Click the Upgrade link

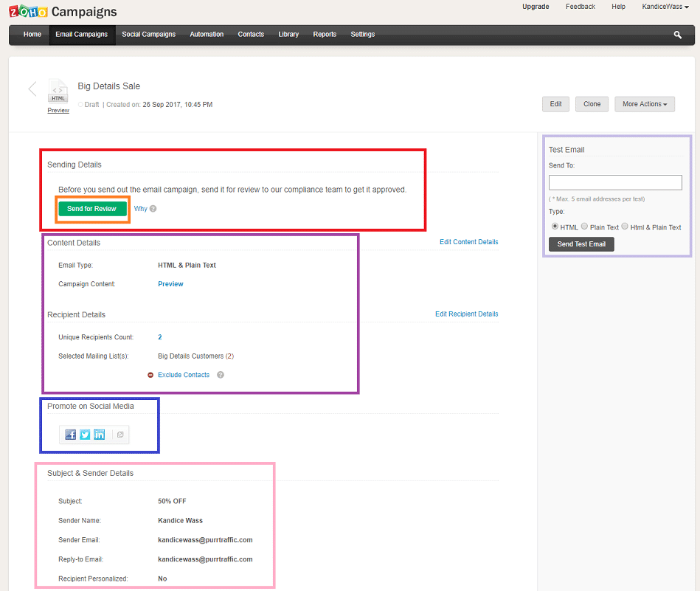coord(536,7)
